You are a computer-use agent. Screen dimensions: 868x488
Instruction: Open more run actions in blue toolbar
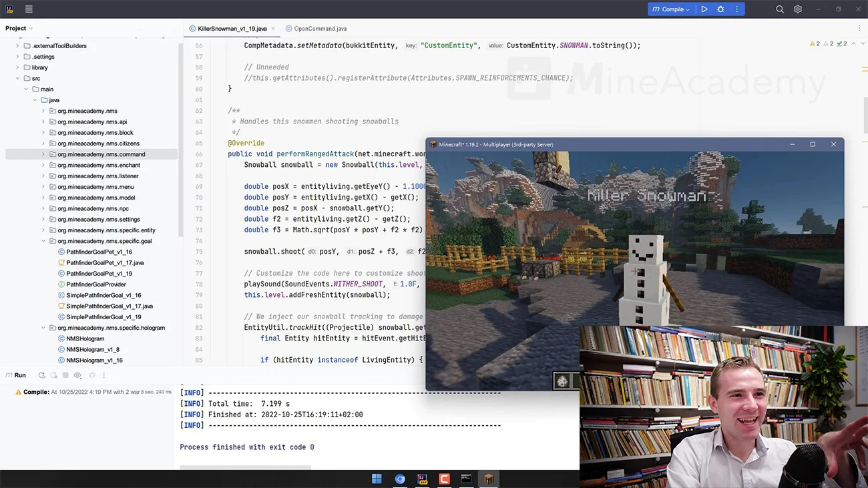click(737, 9)
